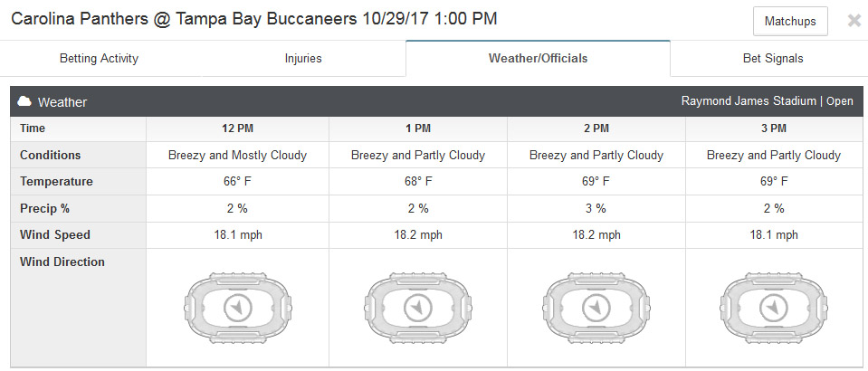The width and height of the screenshot is (868, 371).
Task: Click the 2 PM wind direction stadium icon
Action: click(596, 307)
